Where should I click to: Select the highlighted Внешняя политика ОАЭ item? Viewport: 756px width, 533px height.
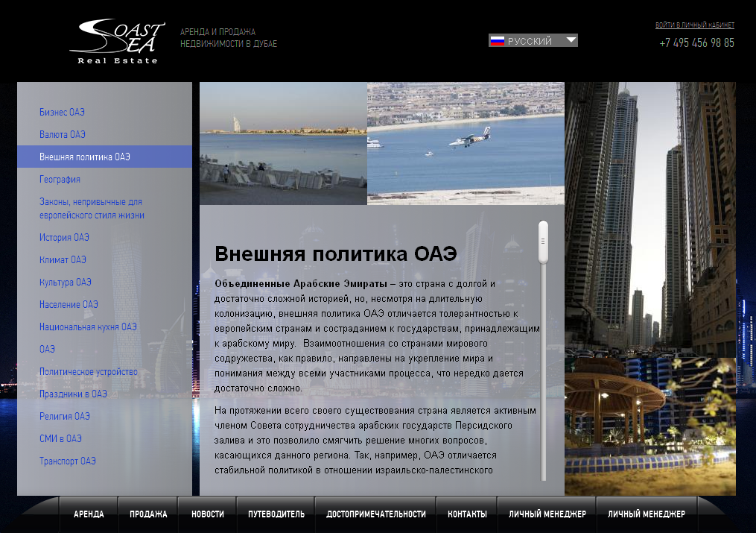[x=104, y=157]
